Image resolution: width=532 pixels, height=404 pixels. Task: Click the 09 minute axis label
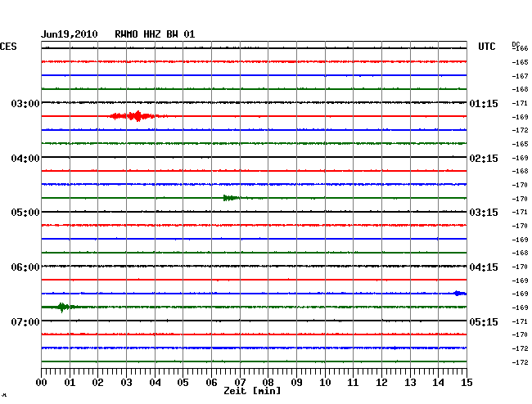point(296,383)
